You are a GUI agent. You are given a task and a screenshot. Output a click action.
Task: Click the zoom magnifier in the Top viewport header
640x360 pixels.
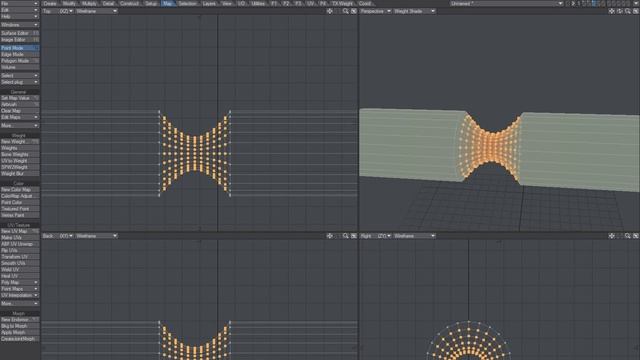point(346,11)
